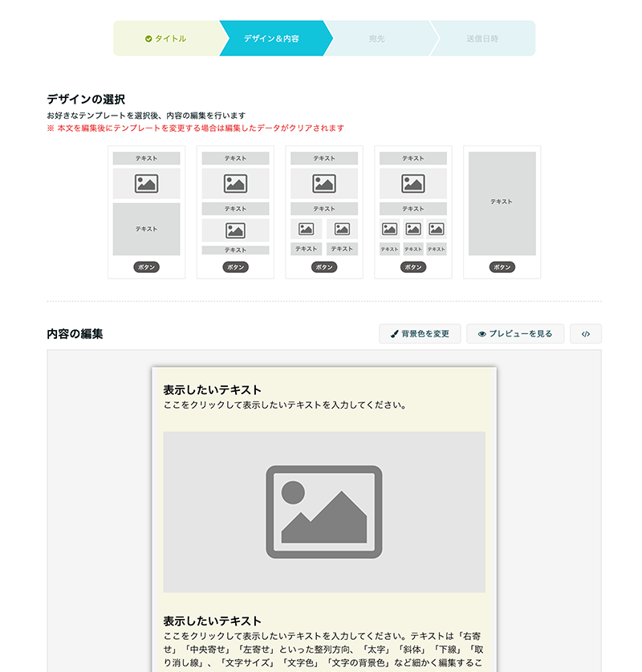Jump to the 宛先 step
Screen dimensions: 642x672
(x=376, y=39)
